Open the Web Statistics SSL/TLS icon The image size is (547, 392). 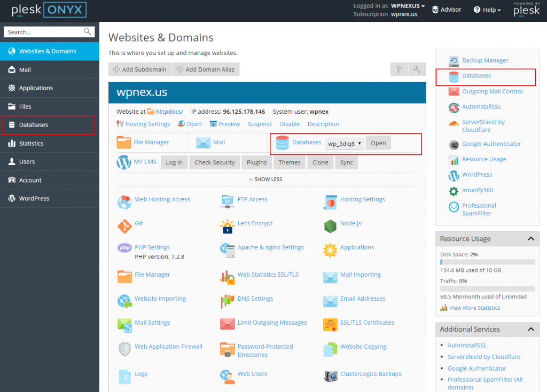click(227, 278)
